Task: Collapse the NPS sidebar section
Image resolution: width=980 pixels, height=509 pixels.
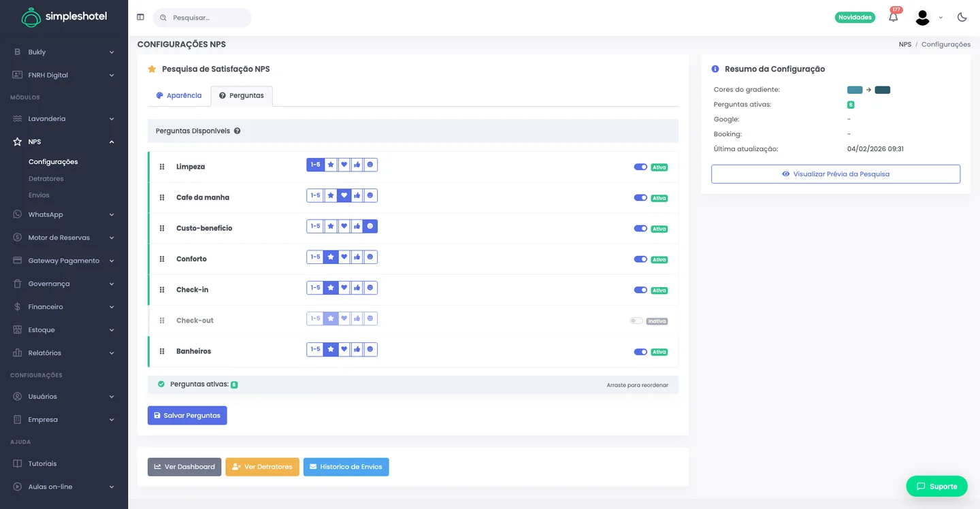Action: (x=64, y=142)
